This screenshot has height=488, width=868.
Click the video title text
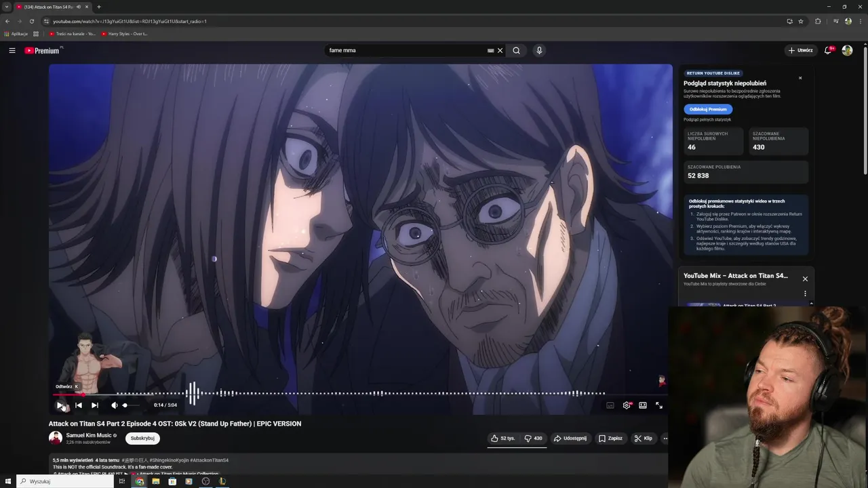click(x=175, y=424)
